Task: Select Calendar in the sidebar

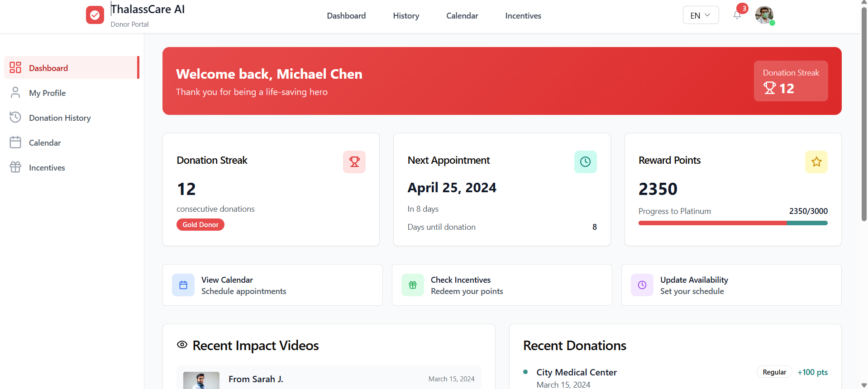Action: (x=72, y=142)
